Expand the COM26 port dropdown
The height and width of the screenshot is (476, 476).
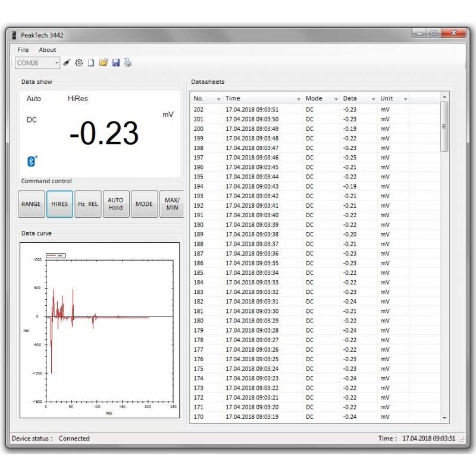tap(57, 62)
